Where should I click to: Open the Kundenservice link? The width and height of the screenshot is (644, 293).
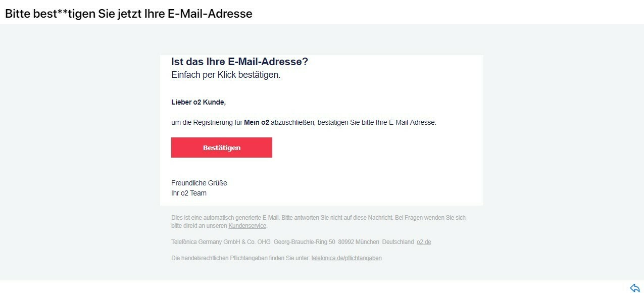pyautogui.click(x=247, y=226)
